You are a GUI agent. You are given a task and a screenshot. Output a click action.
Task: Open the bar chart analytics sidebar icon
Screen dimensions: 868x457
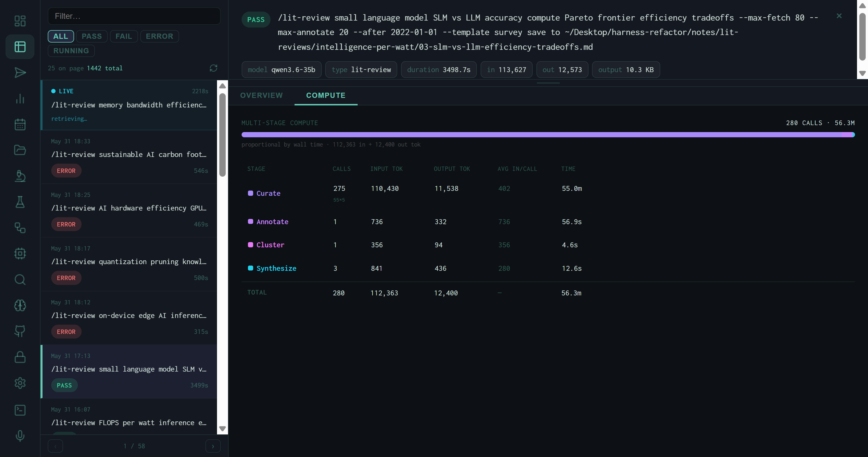click(x=20, y=98)
